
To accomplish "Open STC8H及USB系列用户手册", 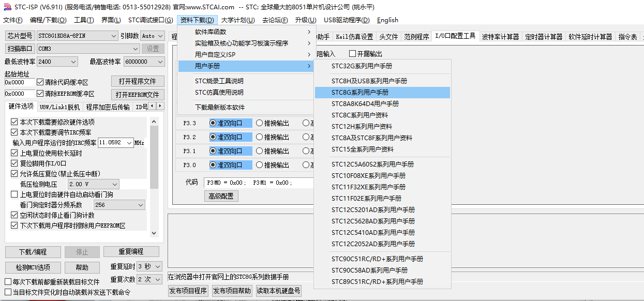I will [x=382, y=81].
